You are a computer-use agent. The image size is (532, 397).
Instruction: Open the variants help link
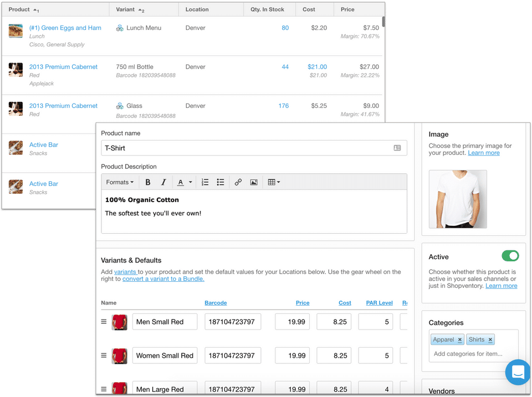(x=125, y=272)
